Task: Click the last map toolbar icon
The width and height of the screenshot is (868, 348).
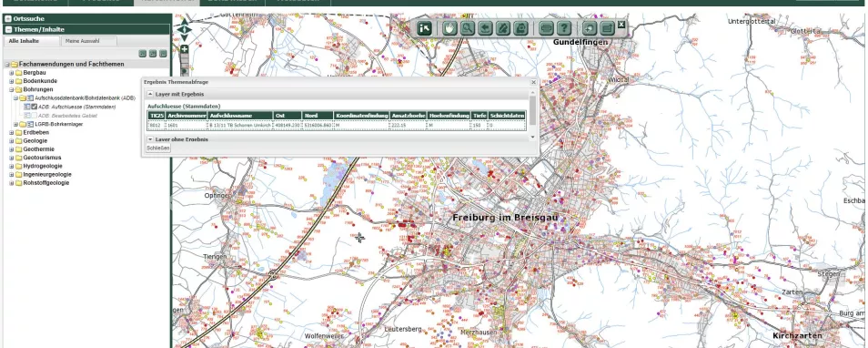Action: tap(607, 28)
